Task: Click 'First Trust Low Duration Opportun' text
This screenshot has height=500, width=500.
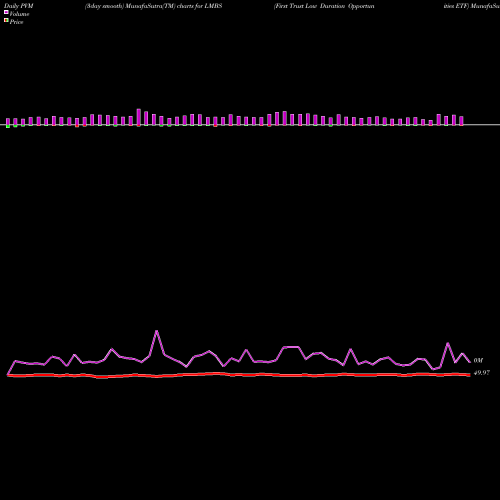Action: [324, 6]
